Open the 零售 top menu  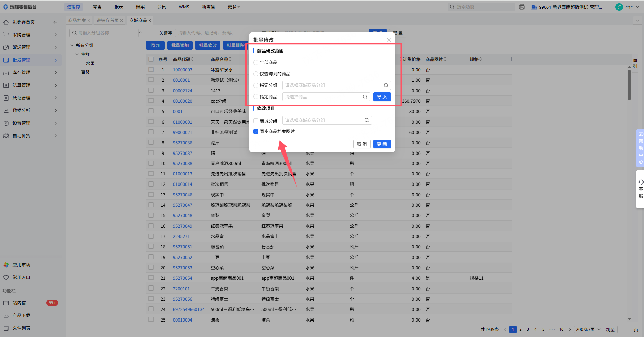97,7
